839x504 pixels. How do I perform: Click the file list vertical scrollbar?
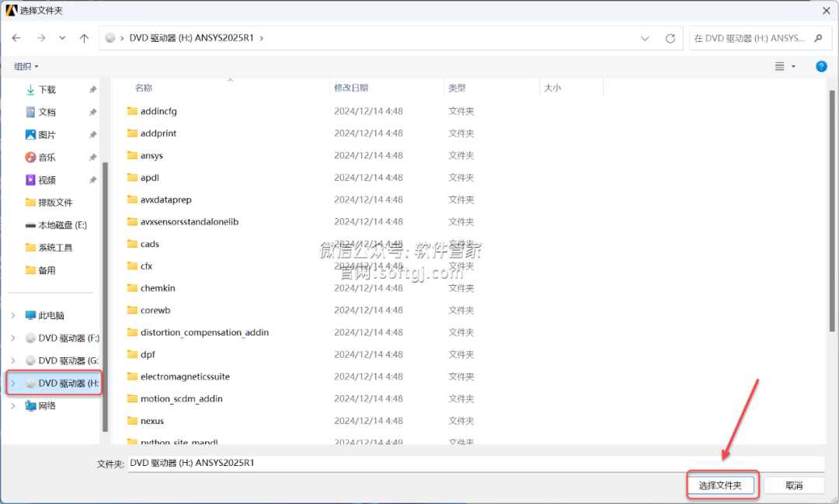pos(832,211)
